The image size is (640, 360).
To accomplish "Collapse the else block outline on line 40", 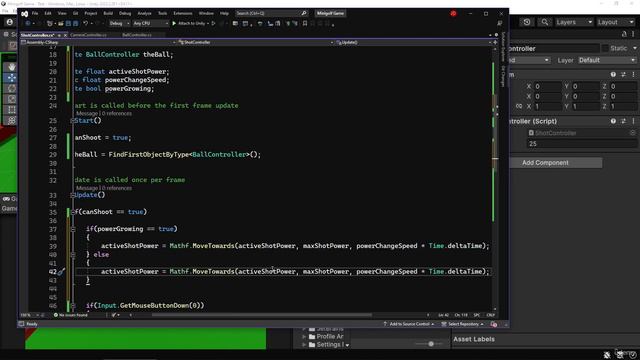I will (73, 255).
